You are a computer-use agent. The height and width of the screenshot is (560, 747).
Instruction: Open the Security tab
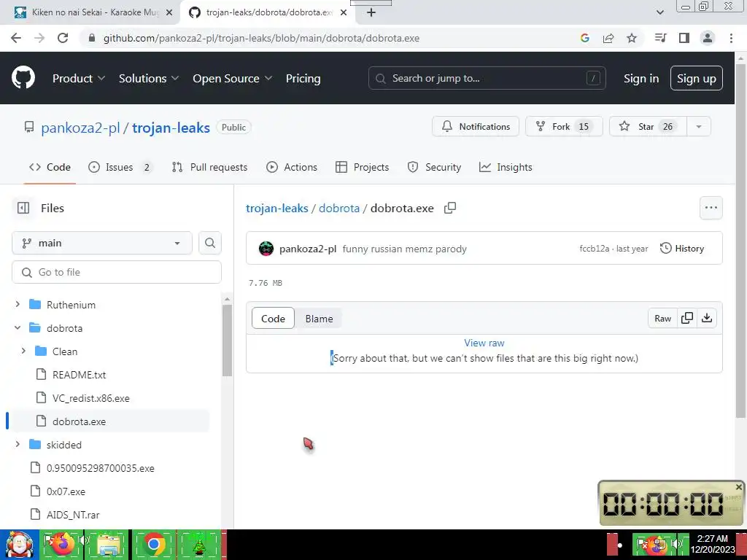tap(434, 167)
